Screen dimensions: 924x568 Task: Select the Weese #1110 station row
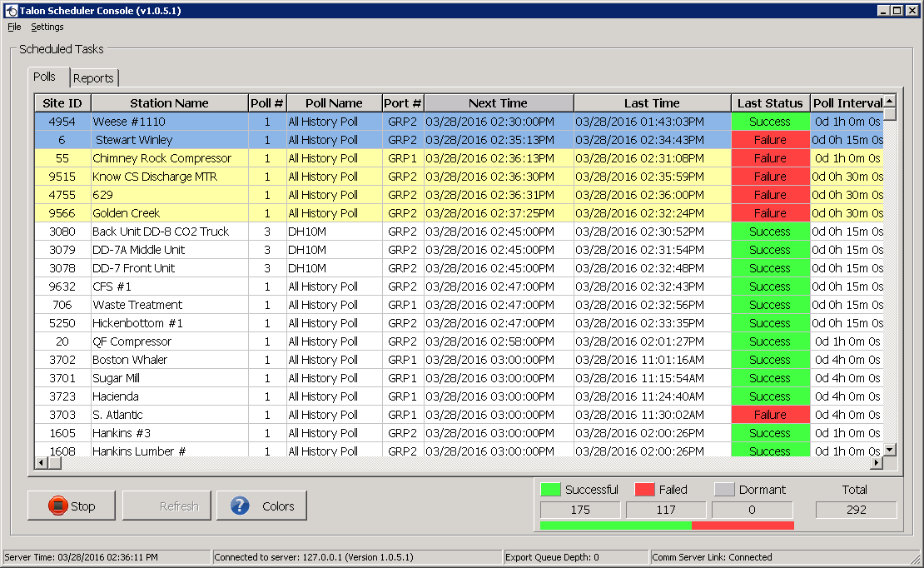point(459,122)
